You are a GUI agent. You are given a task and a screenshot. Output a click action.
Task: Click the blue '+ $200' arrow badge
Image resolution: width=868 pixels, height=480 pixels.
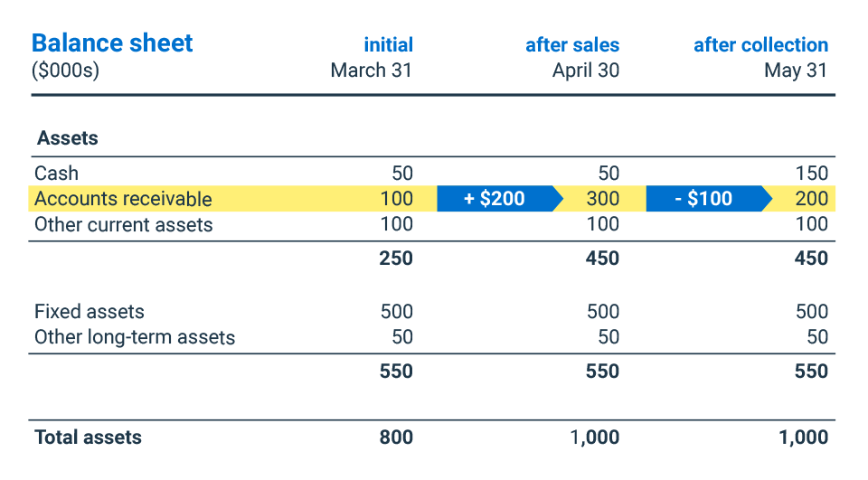coord(495,199)
